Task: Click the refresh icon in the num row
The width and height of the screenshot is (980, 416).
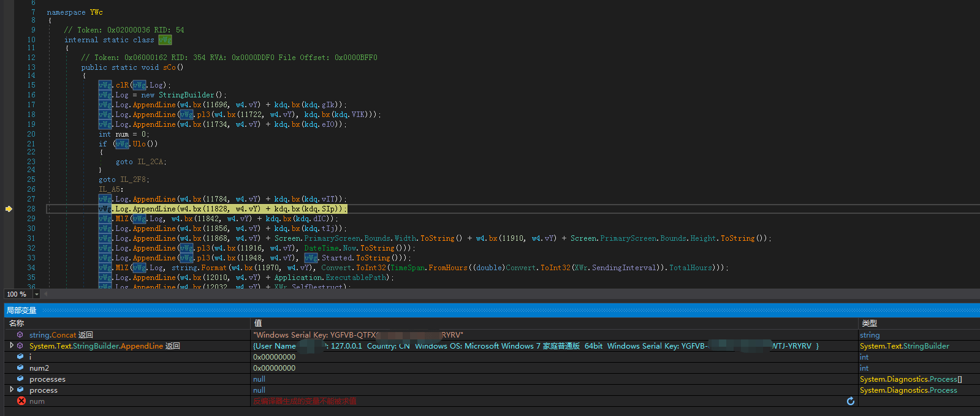Action: [851, 401]
